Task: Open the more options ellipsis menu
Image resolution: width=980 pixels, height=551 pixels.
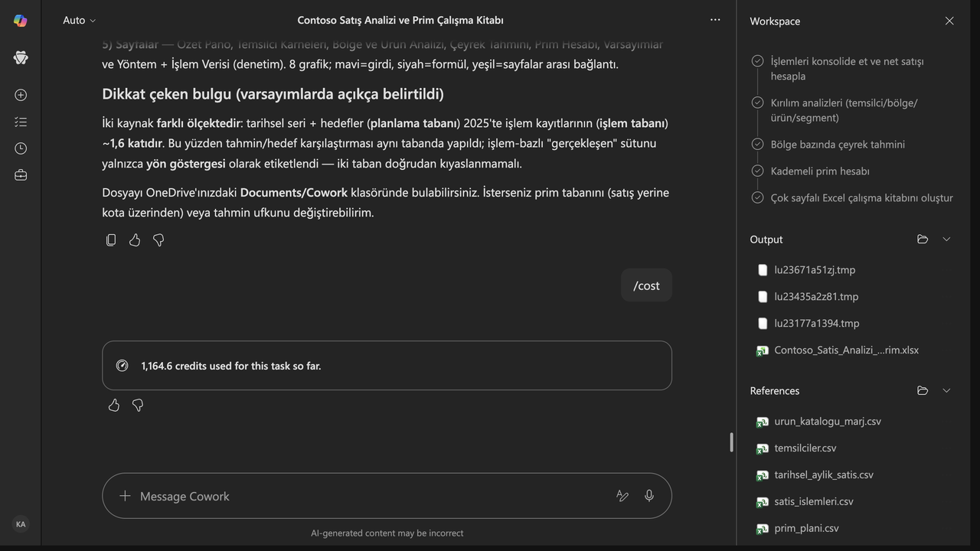Action: 715,20
